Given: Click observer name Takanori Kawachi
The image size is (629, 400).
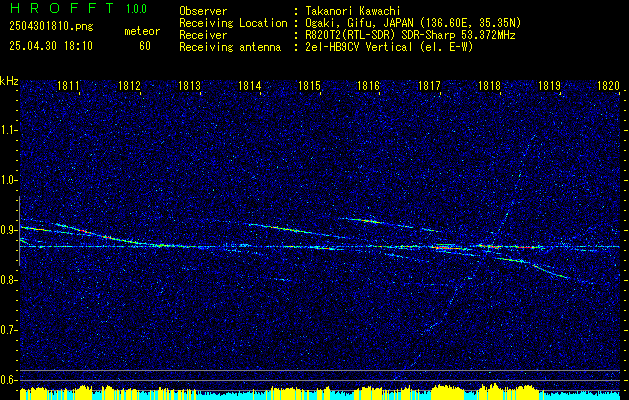Looking at the screenshot, I should [353, 11].
